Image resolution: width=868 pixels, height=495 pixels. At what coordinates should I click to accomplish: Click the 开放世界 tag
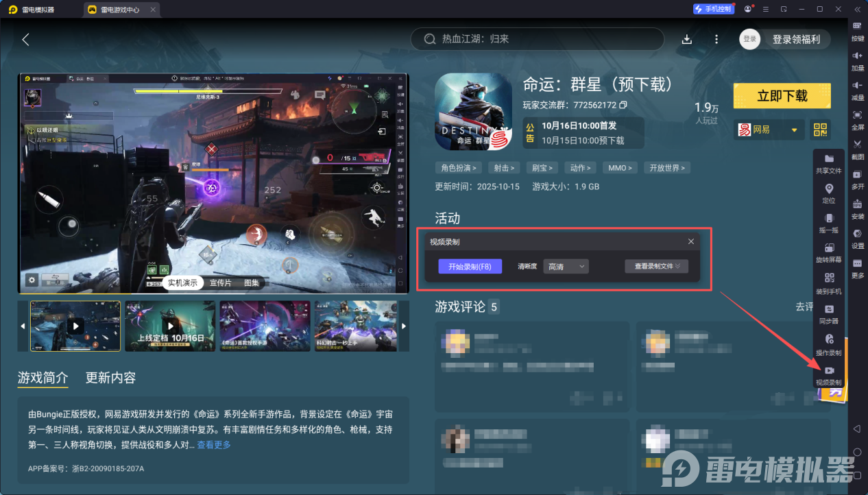tap(667, 167)
